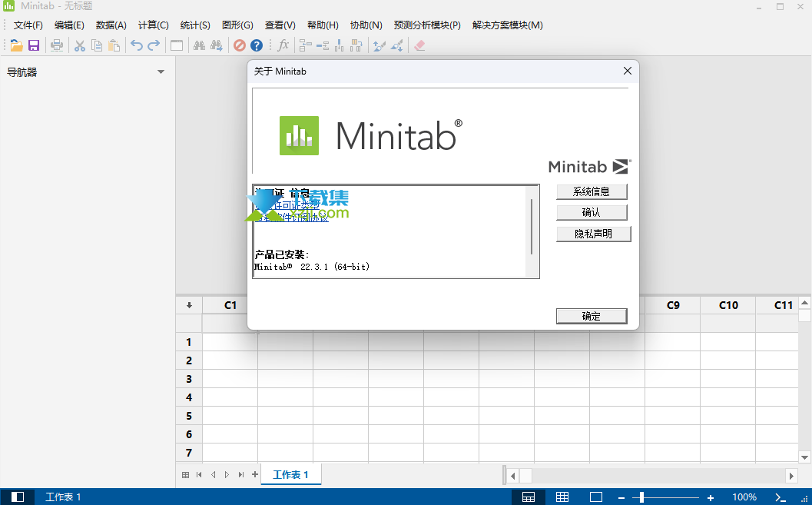Image resolution: width=812 pixels, height=505 pixels.
Task: Click the Find binoculars icon
Action: [200, 45]
